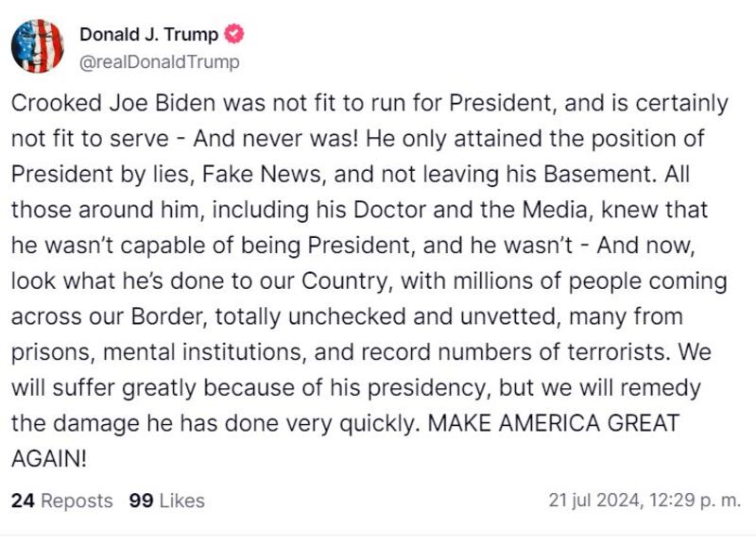The width and height of the screenshot is (756, 544).
Task: Open Donald J. Trump display name
Action: coord(149,34)
